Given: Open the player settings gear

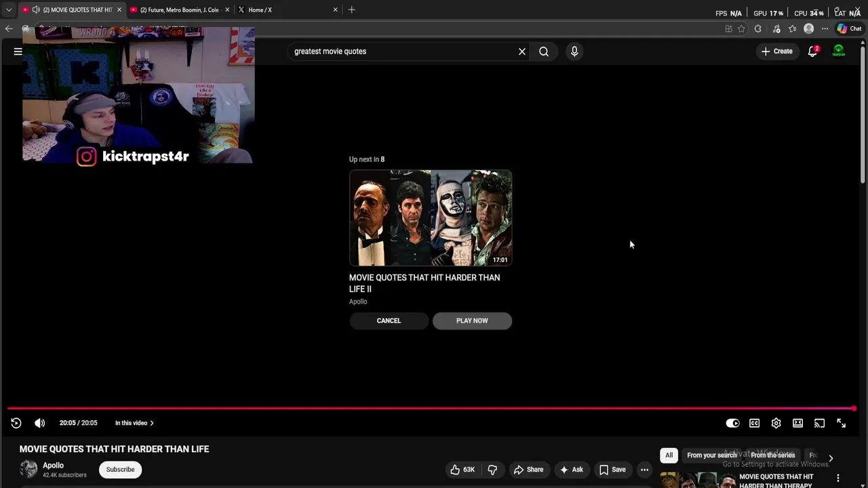Looking at the screenshot, I should coord(776,423).
